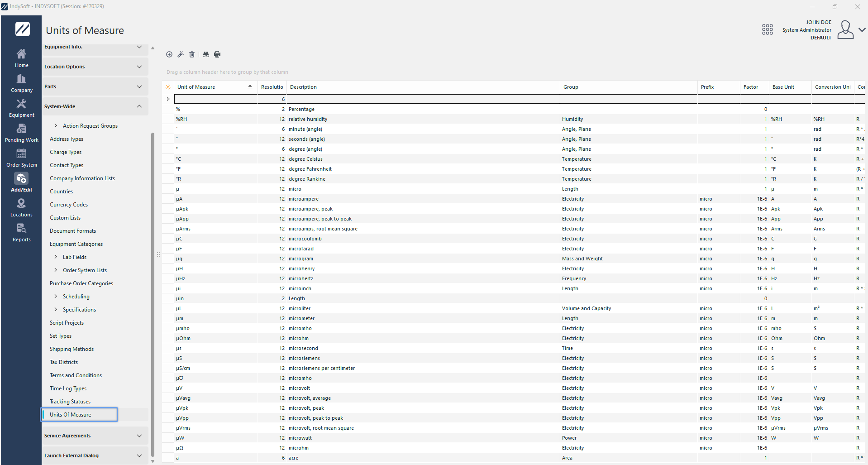Viewport: 868px width, 465px height.
Task: Open search with binoculars icon
Action: point(206,54)
